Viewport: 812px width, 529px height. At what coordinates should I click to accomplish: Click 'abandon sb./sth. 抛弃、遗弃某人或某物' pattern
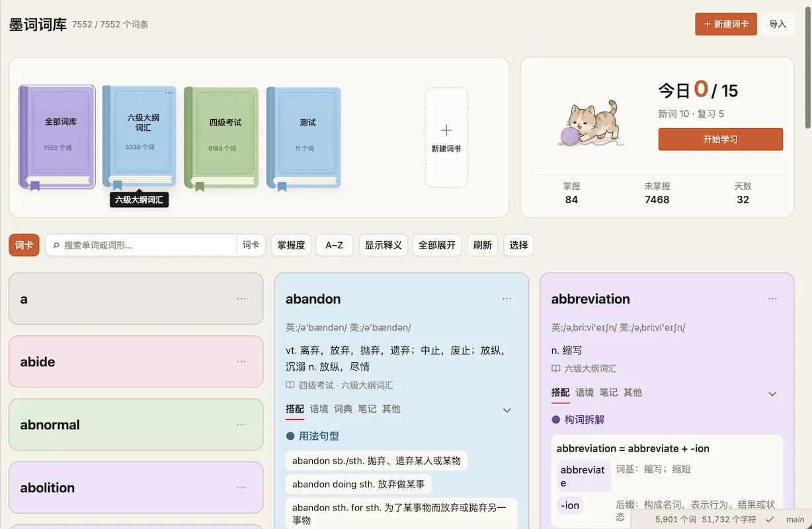coord(377,461)
